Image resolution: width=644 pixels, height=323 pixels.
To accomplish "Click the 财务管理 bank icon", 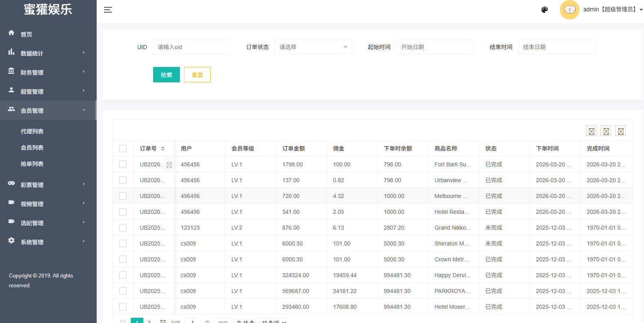I will click(x=11, y=71).
